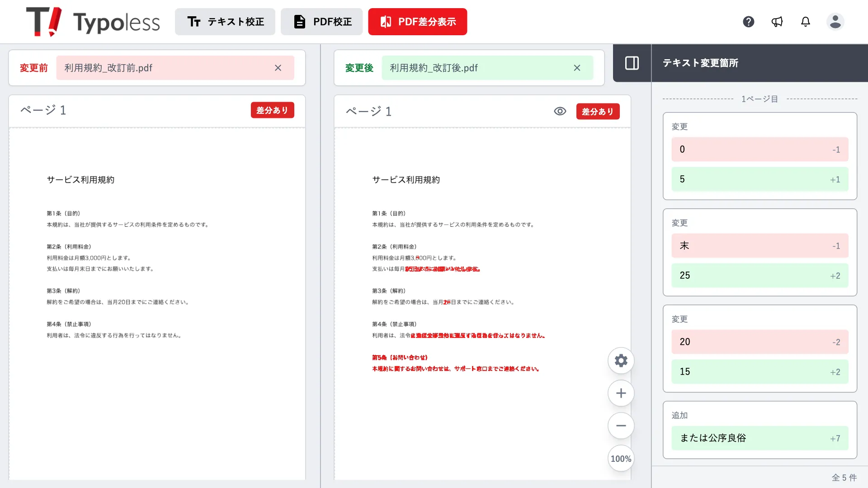Click サービス利用規約 title in left document
This screenshot has width=868, height=488.
(80, 180)
